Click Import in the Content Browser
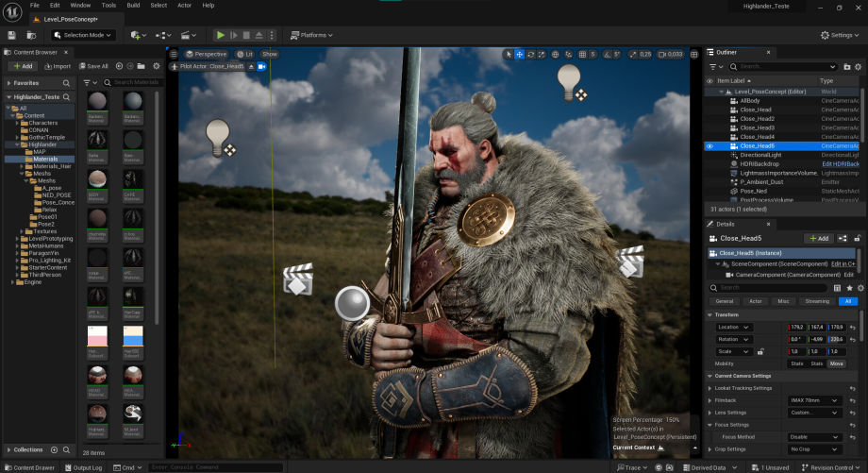Viewport: 868px width, 473px height. click(58, 66)
